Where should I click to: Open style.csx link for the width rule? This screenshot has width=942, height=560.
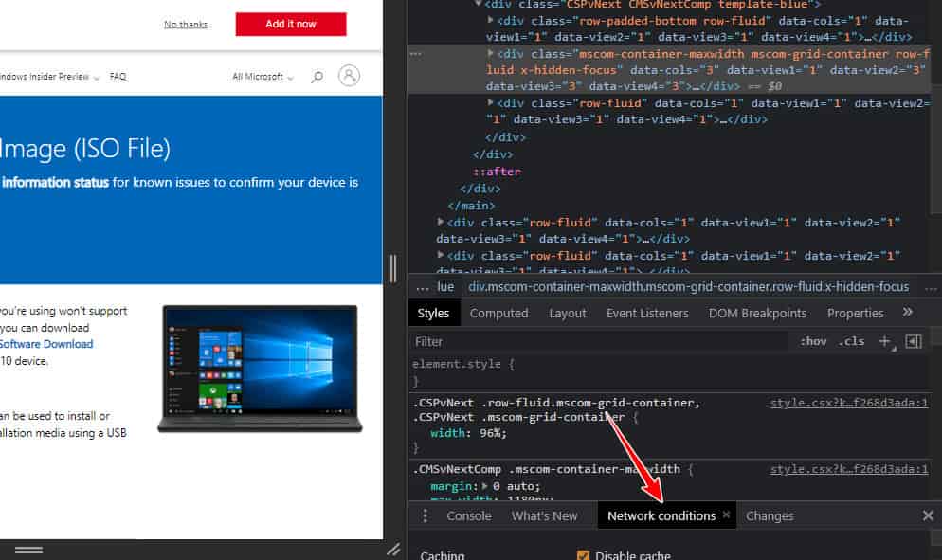849,403
